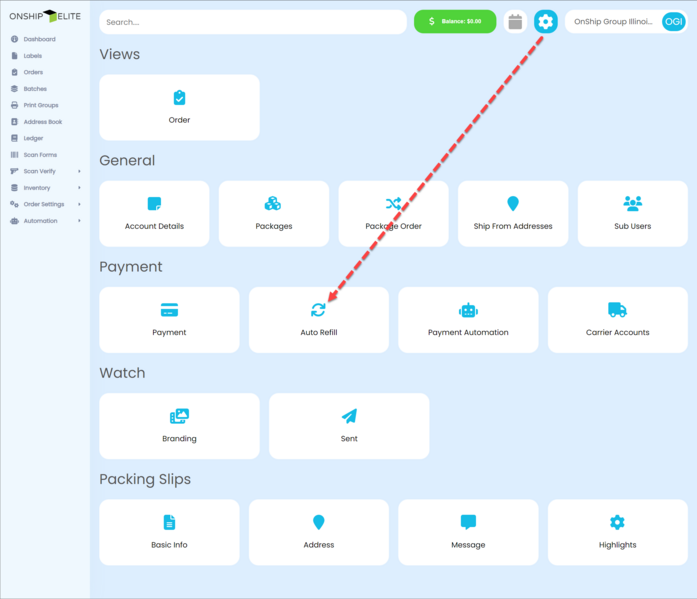
Task: Expand the Order Settings sidebar submenu
Action: click(x=79, y=204)
